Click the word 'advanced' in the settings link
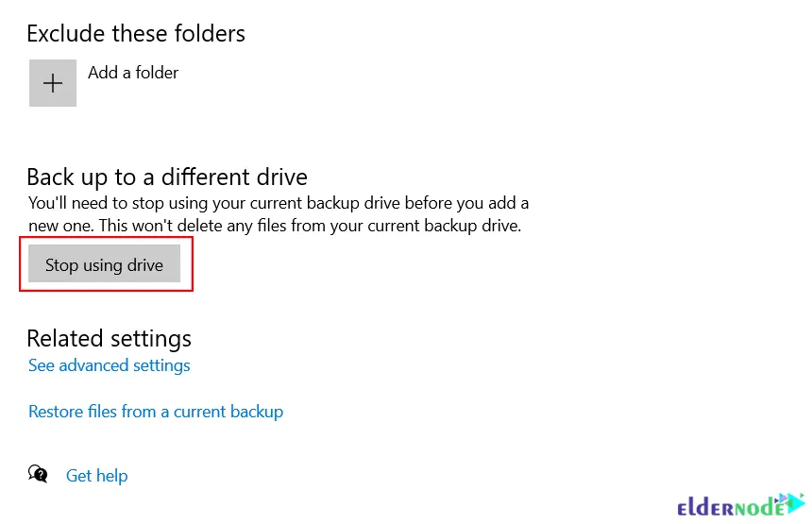This screenshot has height=524, width=812. (x=93, y=365)
